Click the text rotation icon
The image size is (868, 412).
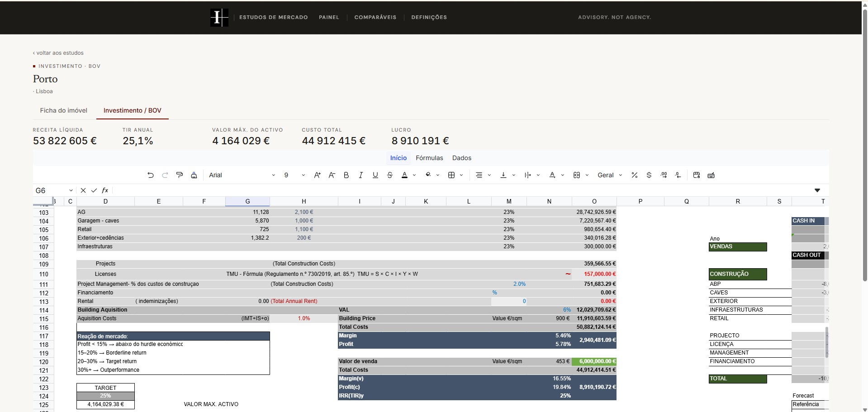click(552, 175)
